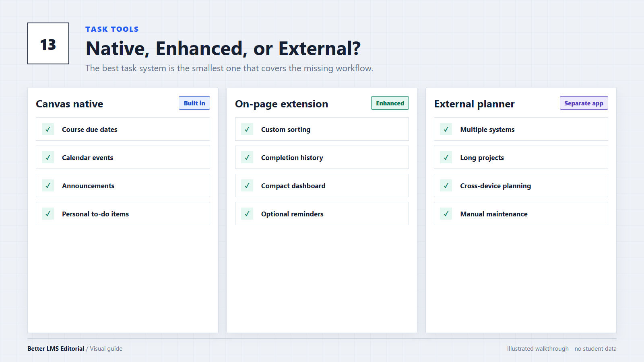644x362 pixels.
Task: Select the Calendar events text
Action: click(87, 158)
